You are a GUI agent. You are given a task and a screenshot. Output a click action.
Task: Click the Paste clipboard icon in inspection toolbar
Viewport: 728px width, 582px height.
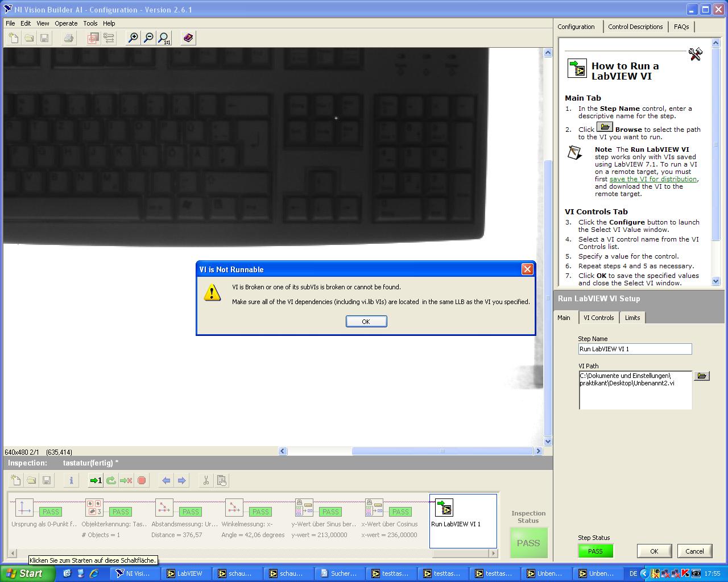[x=222, y=480]
